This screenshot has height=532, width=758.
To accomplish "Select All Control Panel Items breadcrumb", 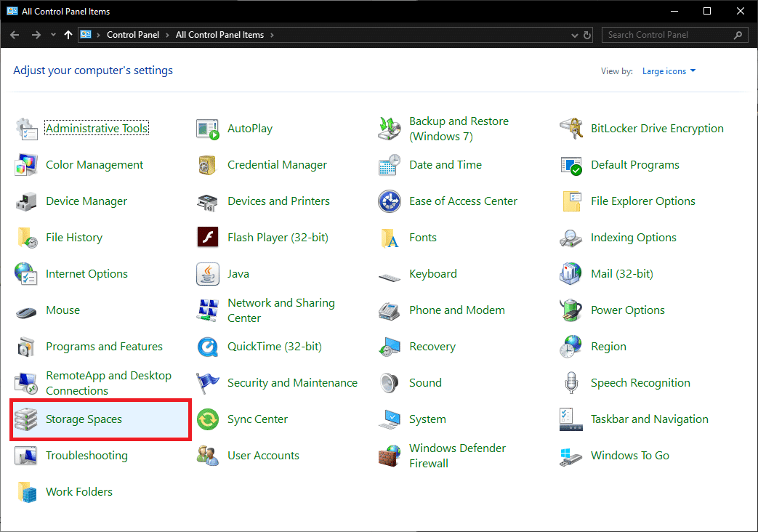I will point(220,35).
